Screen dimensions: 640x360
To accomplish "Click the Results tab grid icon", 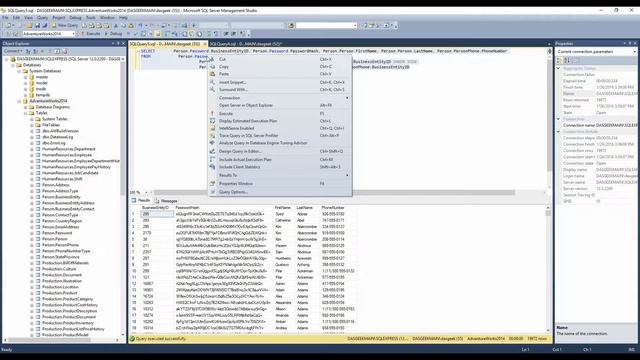I will 134,200.
